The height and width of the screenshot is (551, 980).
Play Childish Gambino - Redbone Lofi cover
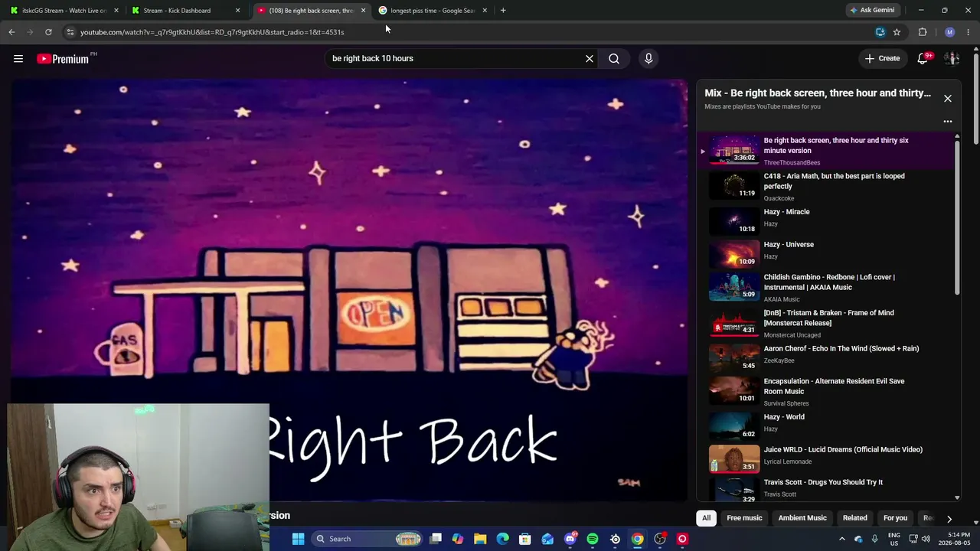tap(827, 287)
